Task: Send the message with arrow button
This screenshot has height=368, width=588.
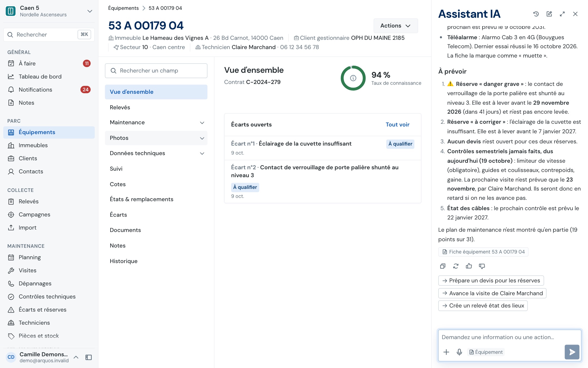Action: pyautogui.click(x=572, y=352)
